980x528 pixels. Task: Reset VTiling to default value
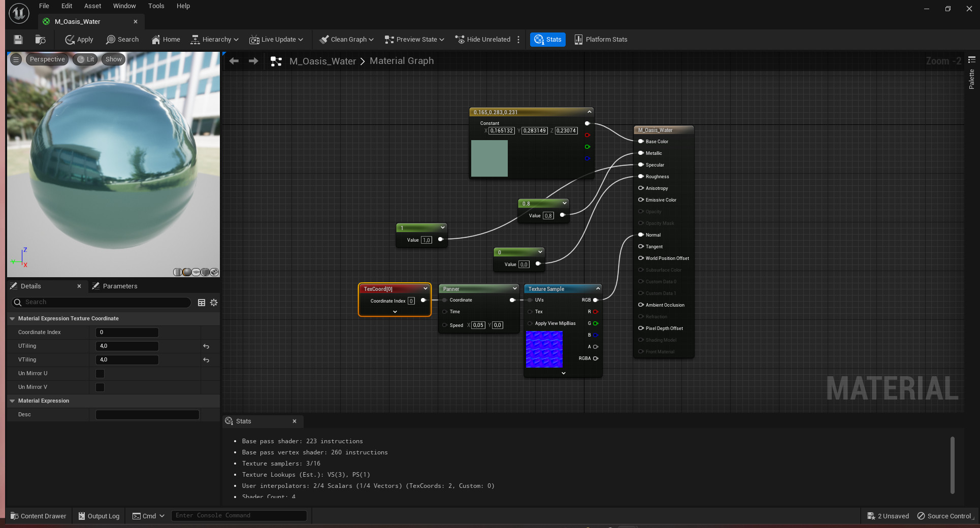click(206, 360)
